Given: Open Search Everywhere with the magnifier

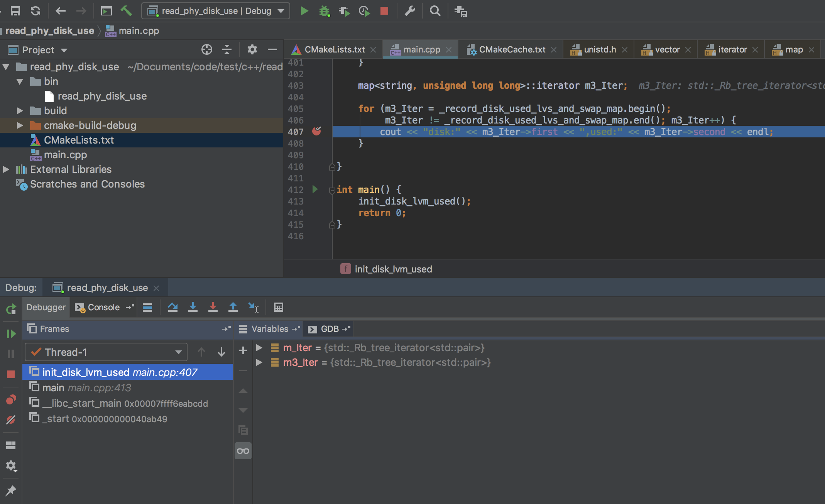Looking at the screenshot, I should tap(435, 11).
